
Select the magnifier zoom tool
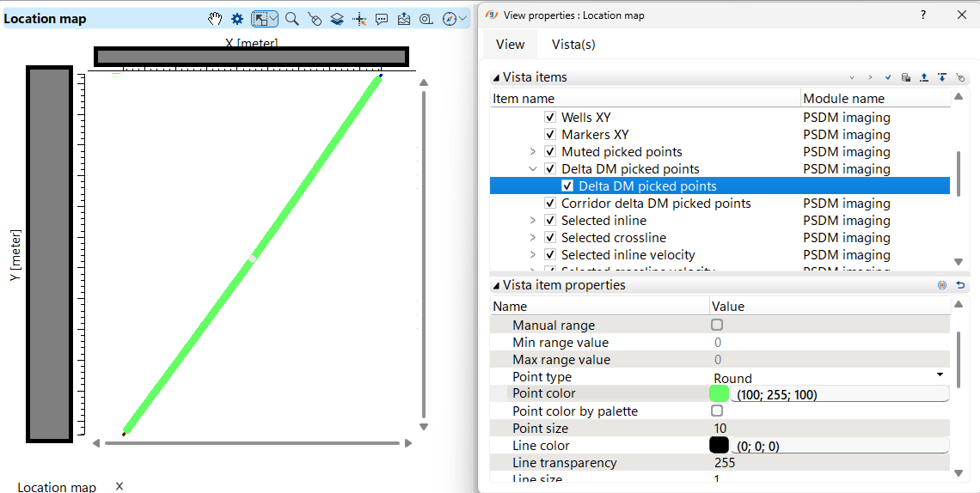coord(292,19)
